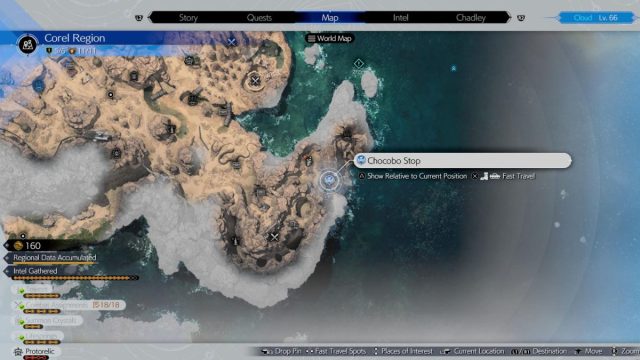Select the highlighted Chocobo Stop map marker

(x=329, y=180)
